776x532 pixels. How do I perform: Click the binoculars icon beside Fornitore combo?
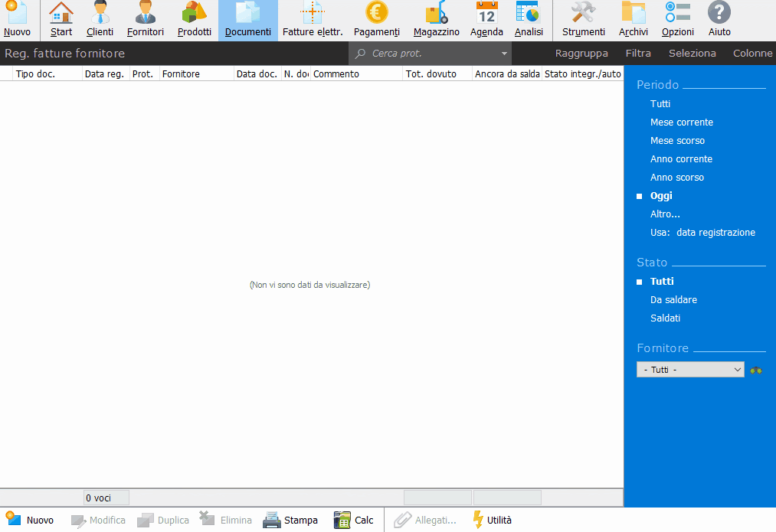[756, 370]
